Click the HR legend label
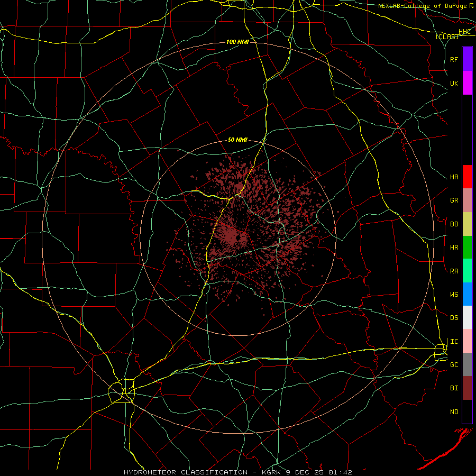Screen dimensions: 476x476 click(x=454, y=248)
